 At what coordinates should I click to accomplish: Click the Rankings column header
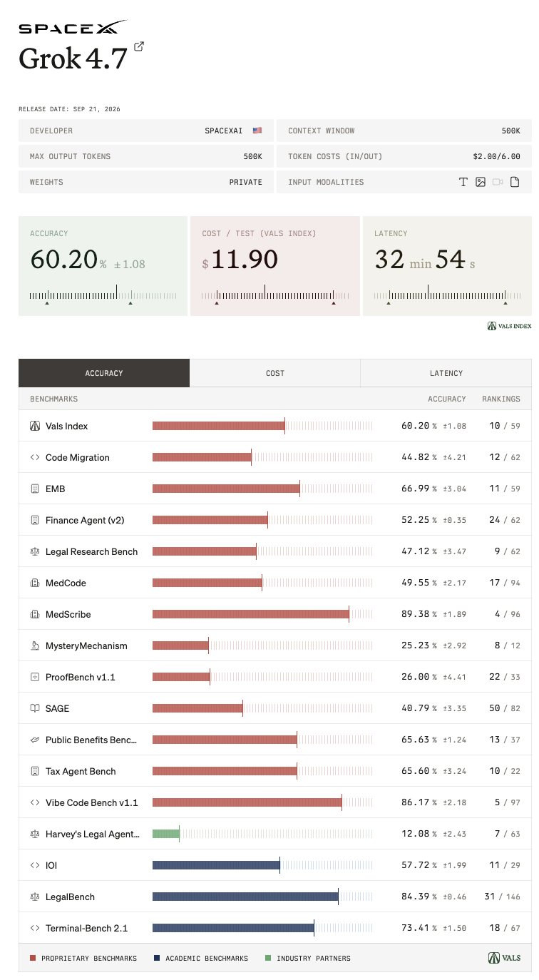tap(501, 399)
